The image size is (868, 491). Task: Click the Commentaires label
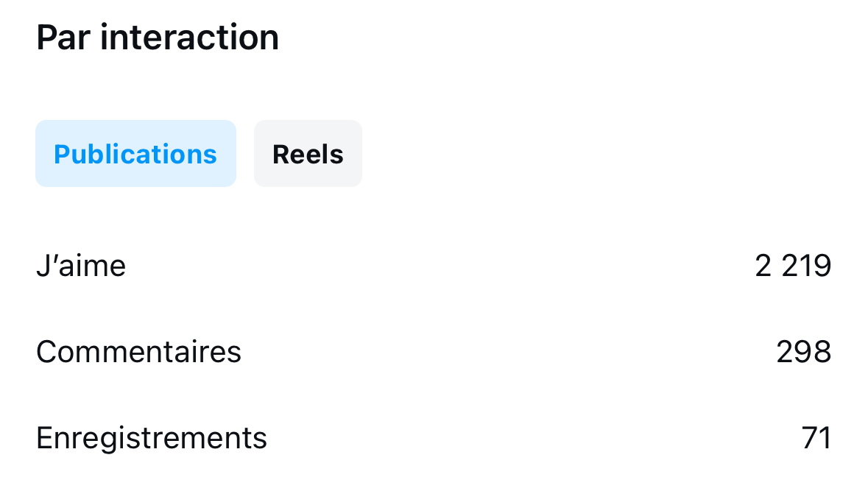coord(138,352)
